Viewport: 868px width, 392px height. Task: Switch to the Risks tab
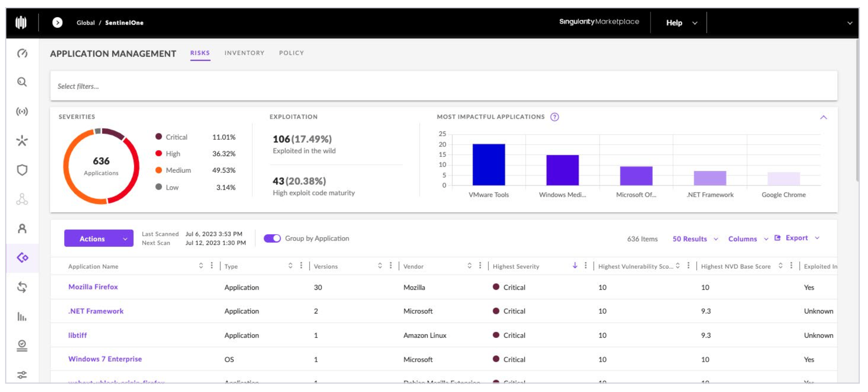point(200,53)
